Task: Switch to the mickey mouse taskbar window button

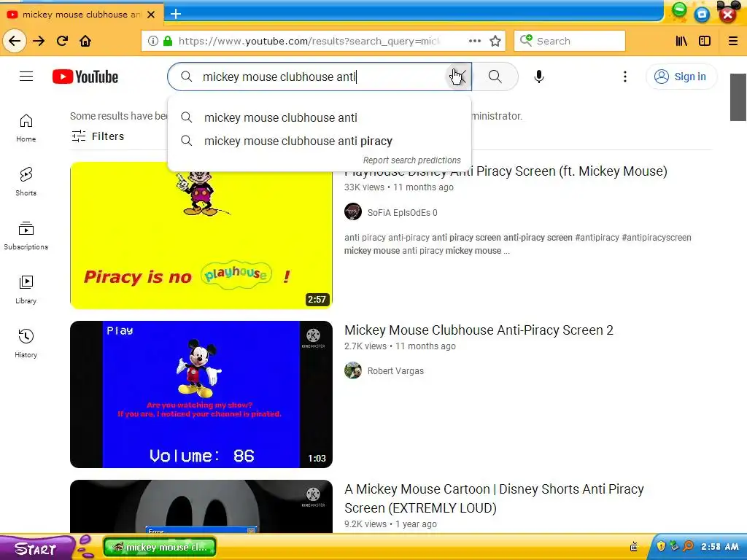Action: [160, 547]
